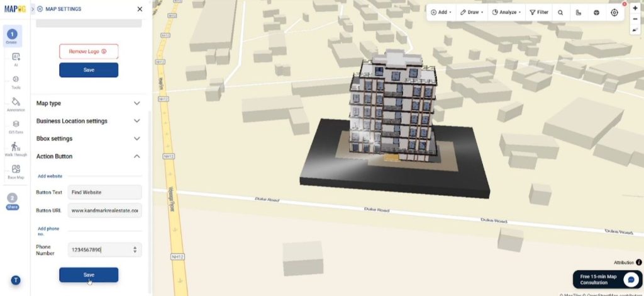Click the Button URL input field

(x=105, y=210)
